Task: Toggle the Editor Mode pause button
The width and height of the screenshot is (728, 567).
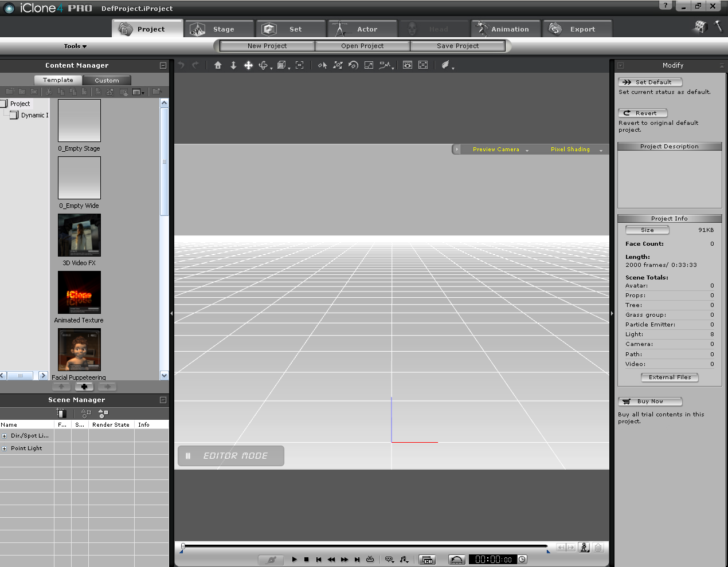Action: coord(188,456)
